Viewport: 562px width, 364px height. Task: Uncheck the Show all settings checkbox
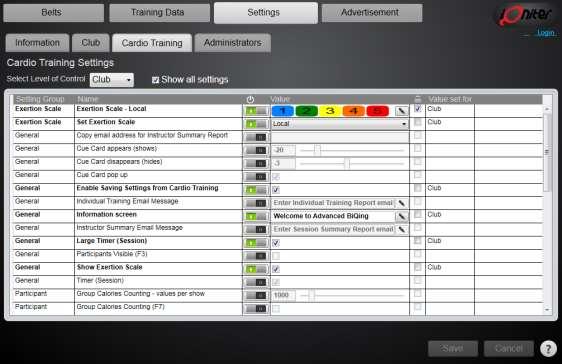(155, 80)
